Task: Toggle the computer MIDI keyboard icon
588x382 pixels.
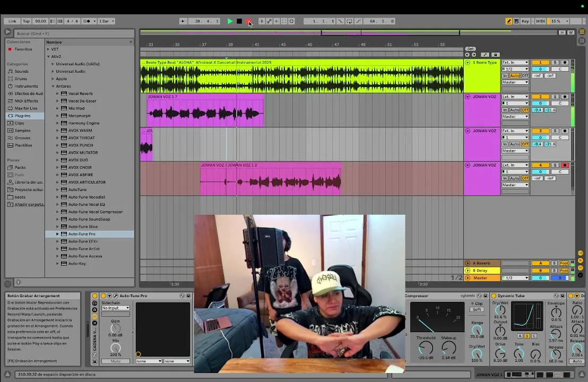Action: [516, 21]
